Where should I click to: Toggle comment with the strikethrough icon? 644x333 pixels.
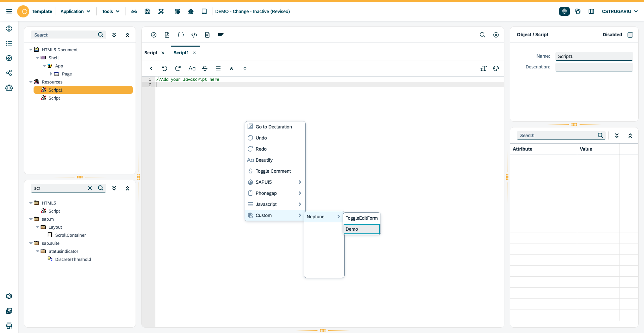[205, 68]
